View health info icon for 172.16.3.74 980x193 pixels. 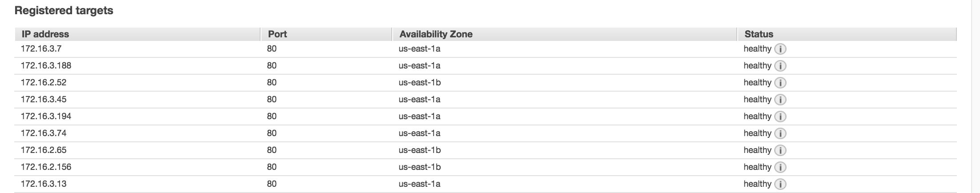(780, 133)
